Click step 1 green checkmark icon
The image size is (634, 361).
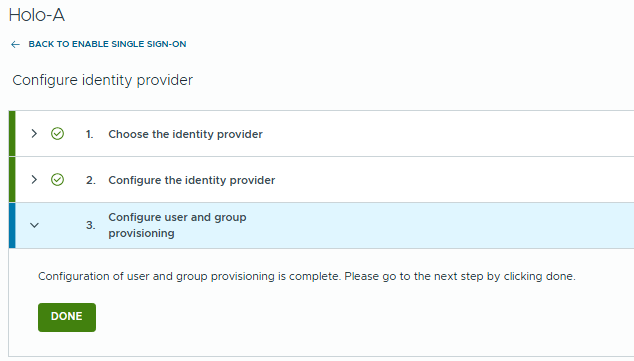coord(57,133)
